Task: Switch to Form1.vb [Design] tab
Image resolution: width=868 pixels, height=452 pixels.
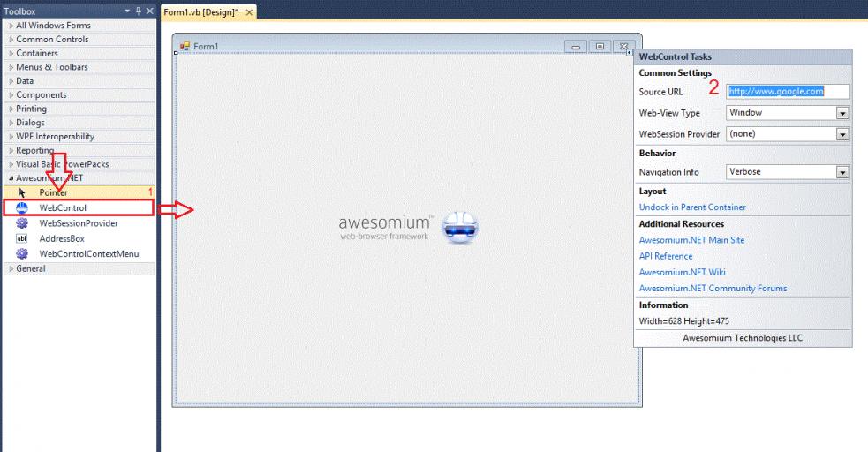Action: [x=201, y=12]
